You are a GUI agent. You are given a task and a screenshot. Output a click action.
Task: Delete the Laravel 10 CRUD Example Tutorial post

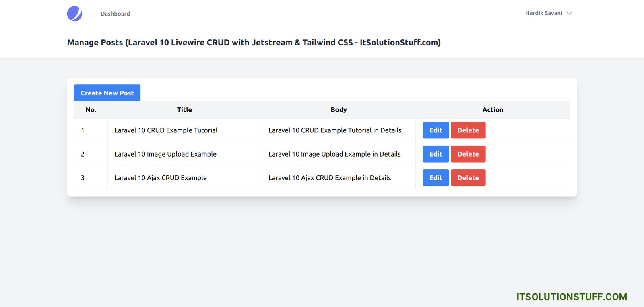click(x=468, y=130)
